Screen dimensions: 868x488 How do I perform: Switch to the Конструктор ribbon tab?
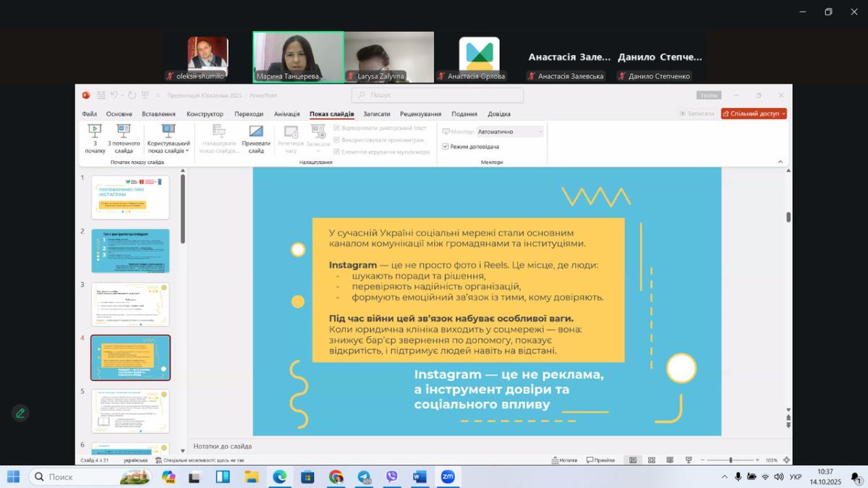[x=205, y=114]
